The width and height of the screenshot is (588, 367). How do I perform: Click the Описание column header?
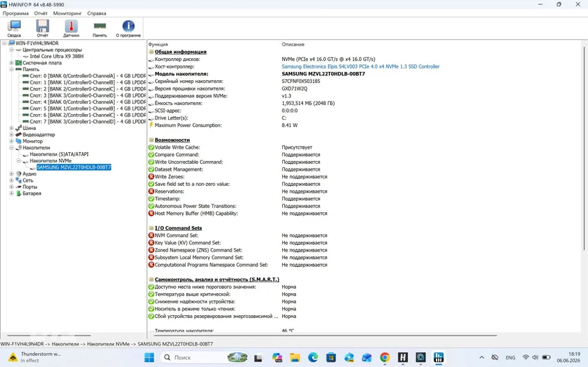click(x=293, y=44)
